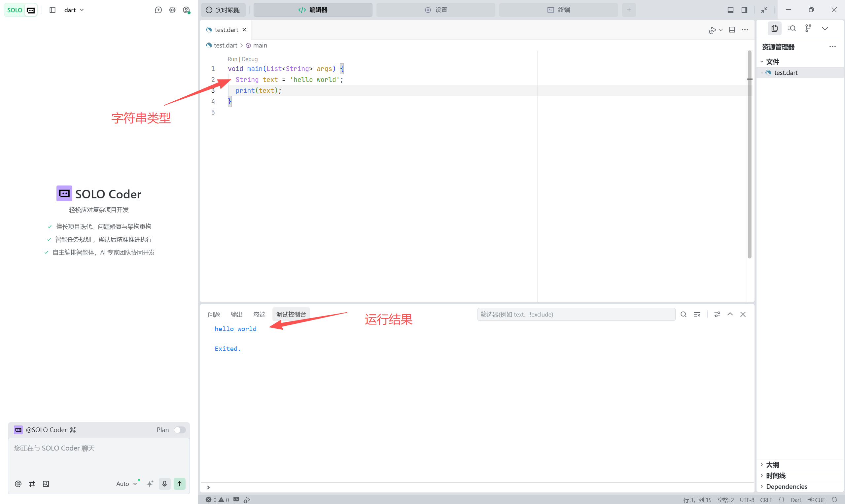
Task: Clear the debug console output
Action: [x=697, y=314]
